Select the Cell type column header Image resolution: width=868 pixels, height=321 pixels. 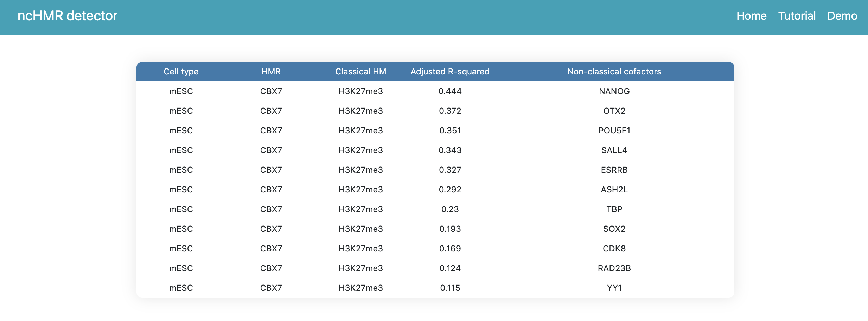[x=181, y=72]
